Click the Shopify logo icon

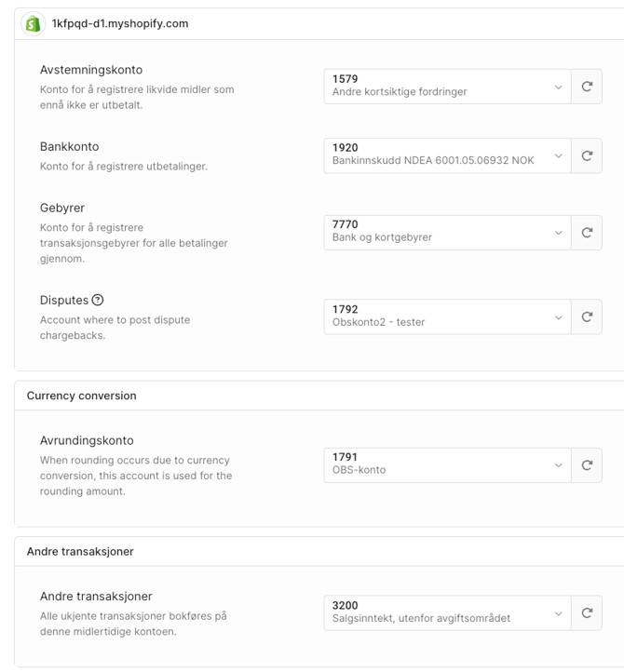(x=34, y=23)
